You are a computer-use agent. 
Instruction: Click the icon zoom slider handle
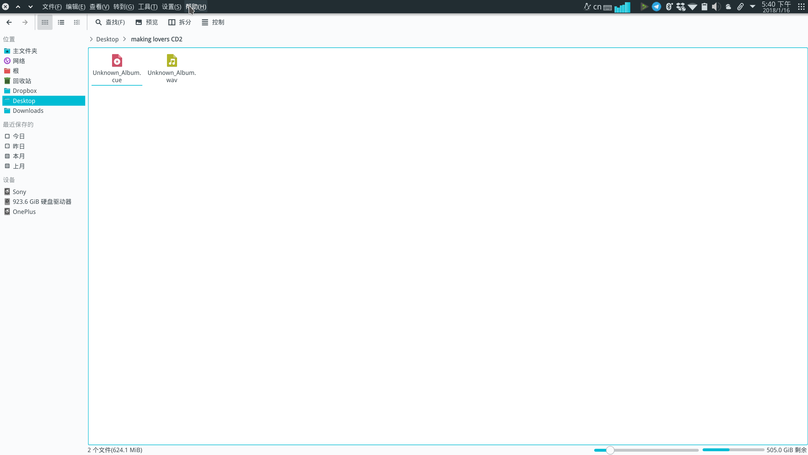coord(610,450)
